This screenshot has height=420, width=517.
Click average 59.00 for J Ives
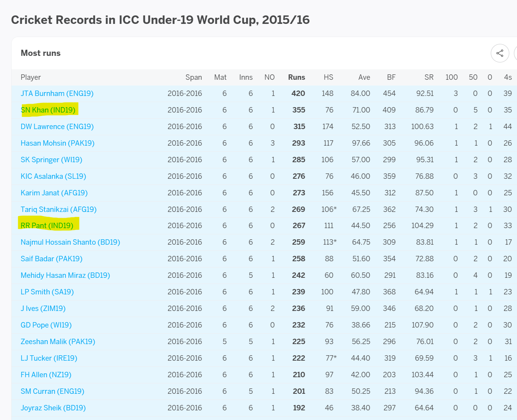click(x=360, y=308)
